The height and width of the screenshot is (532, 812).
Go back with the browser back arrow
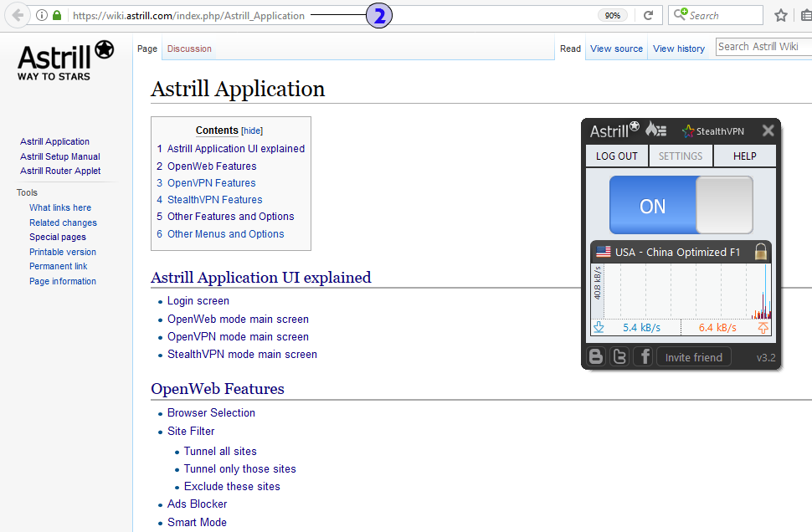[x=18, y=15]
